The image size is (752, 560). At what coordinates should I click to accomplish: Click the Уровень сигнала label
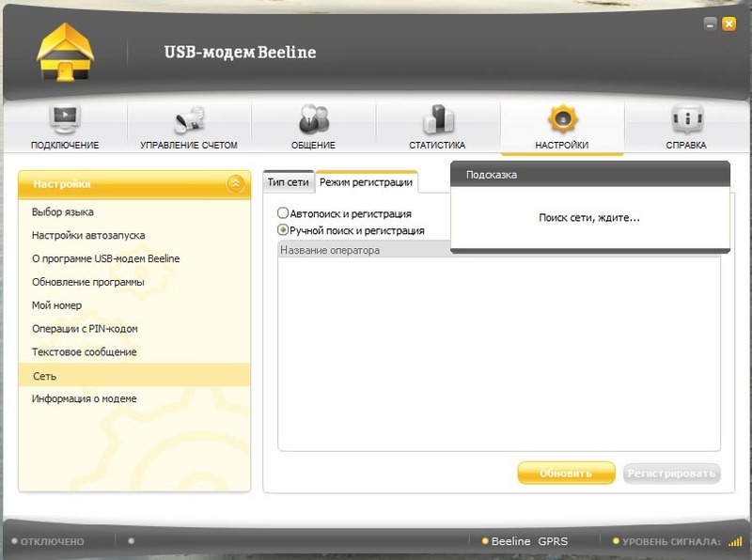671,542
